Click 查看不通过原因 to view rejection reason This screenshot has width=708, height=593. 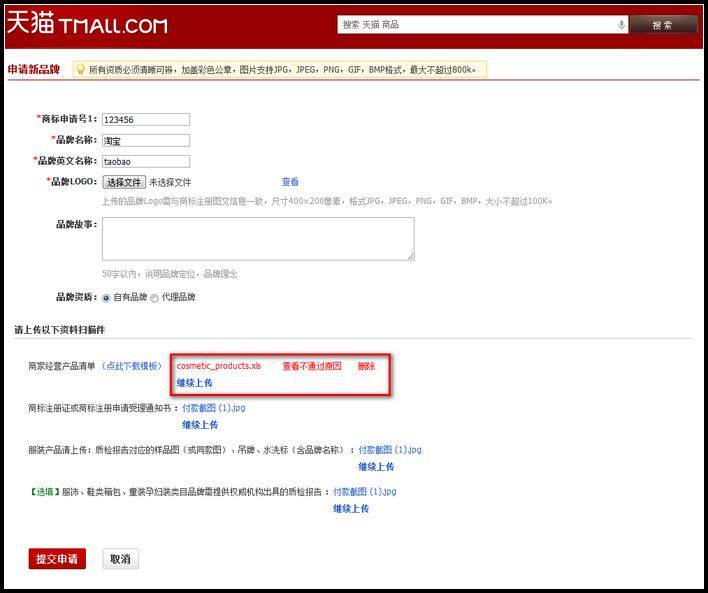coord(312,366)
